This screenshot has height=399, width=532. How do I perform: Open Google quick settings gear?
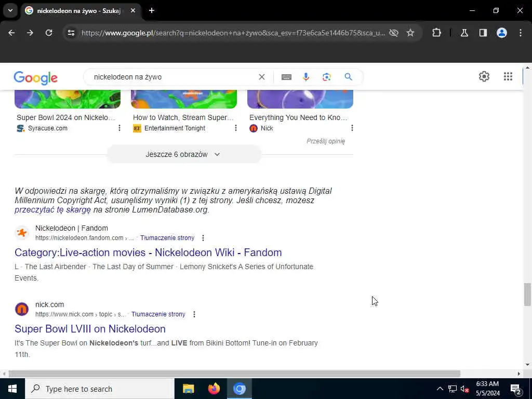(484, 76)
